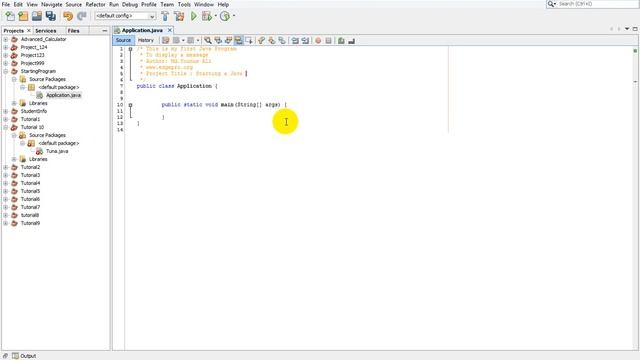Click the Uncomment icon in editor toolbar
Viewport: 640px width, 360px height.
(351, 40)
